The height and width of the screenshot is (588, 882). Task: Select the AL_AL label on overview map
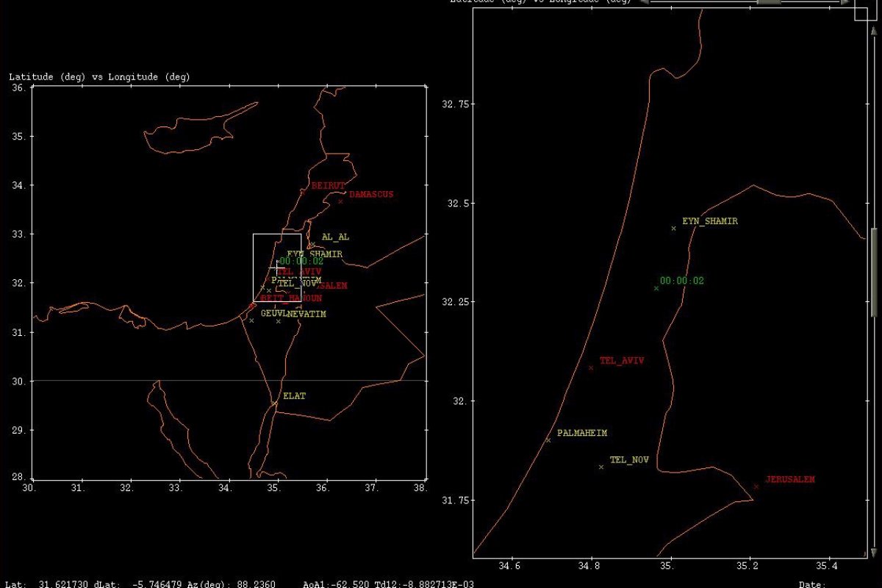(x=336, y=237)
